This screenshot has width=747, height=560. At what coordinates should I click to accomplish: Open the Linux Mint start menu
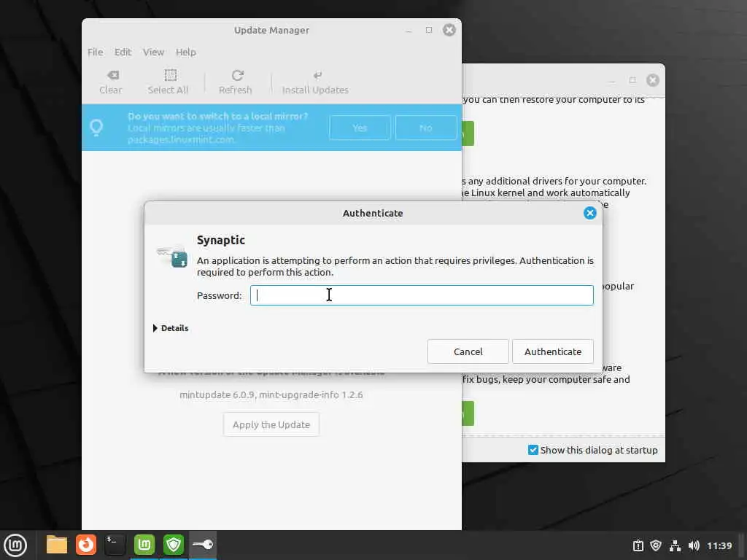(x=15, y=545)
